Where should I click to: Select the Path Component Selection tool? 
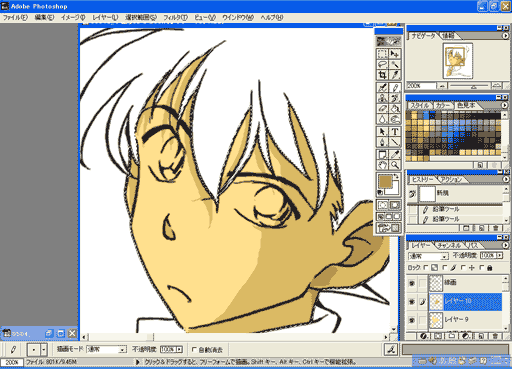(382, 132)
